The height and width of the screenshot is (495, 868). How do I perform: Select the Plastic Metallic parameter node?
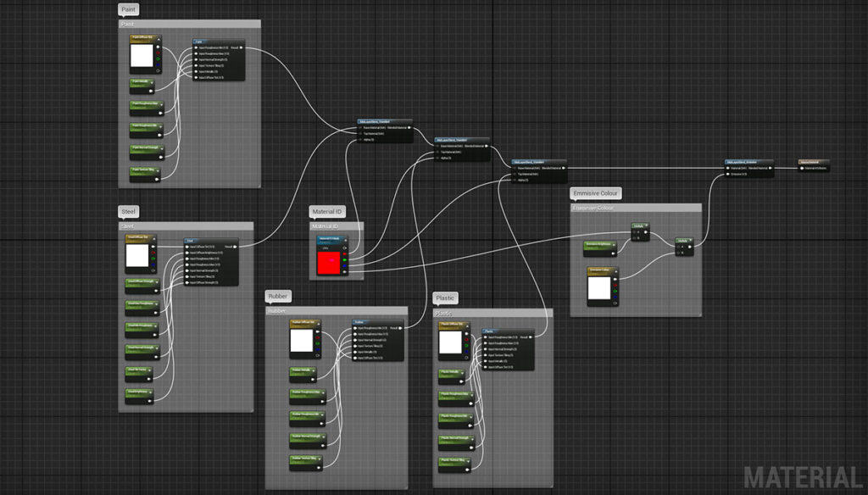452,377
